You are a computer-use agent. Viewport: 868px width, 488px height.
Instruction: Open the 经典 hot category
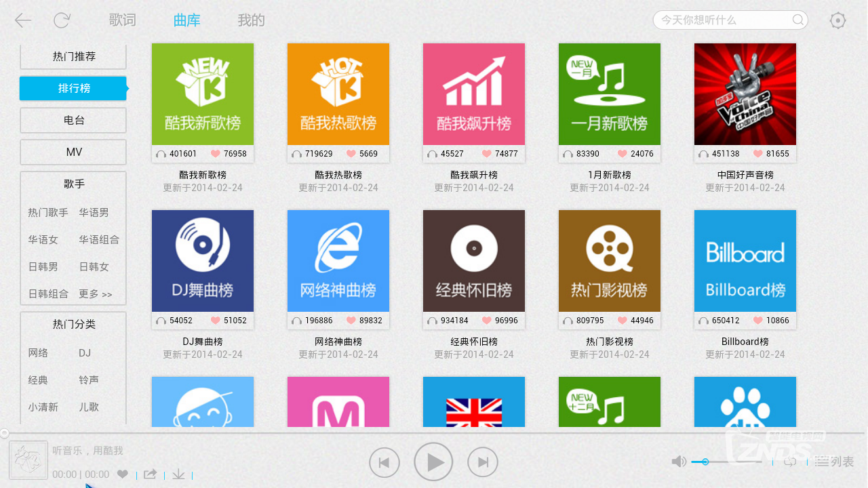pos(38,380)
